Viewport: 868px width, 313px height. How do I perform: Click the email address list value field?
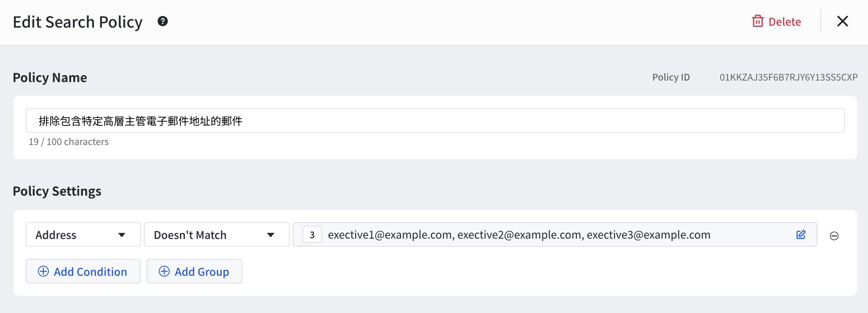click(555, 234)
